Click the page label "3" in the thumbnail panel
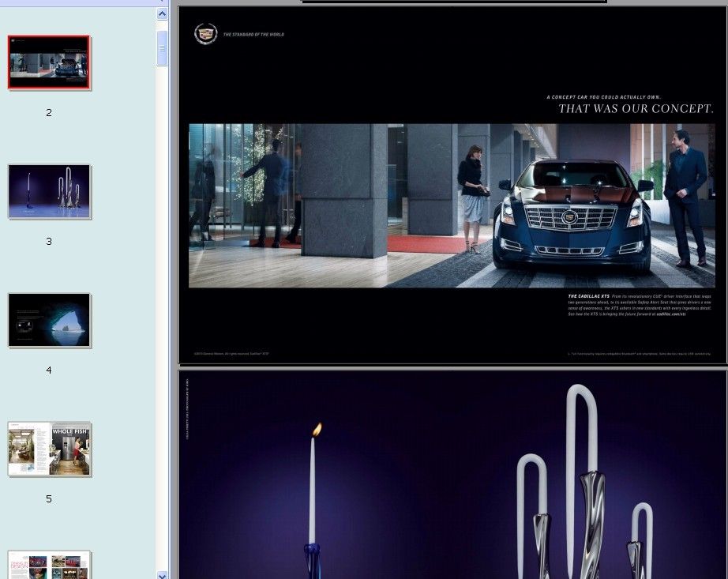Image resolution: width=728 pixels, height=579 pixels. point(49,242)
